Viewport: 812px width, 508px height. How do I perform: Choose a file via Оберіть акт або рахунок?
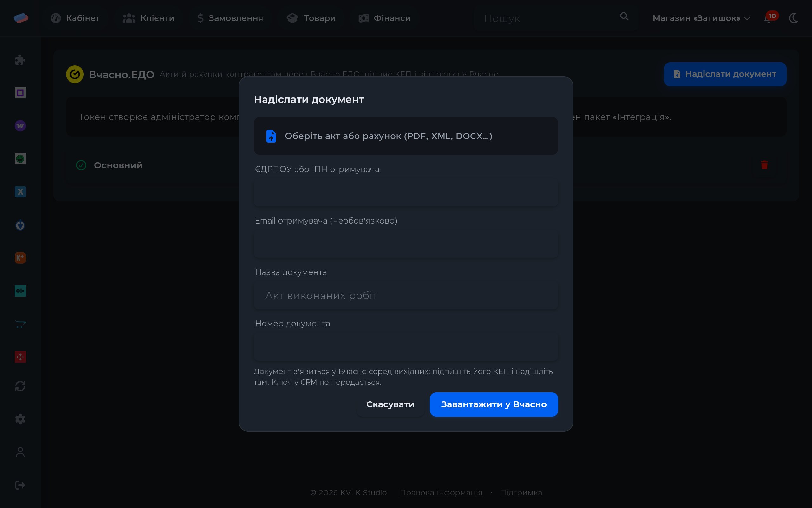pyautogui.click(x=406, y=136)
